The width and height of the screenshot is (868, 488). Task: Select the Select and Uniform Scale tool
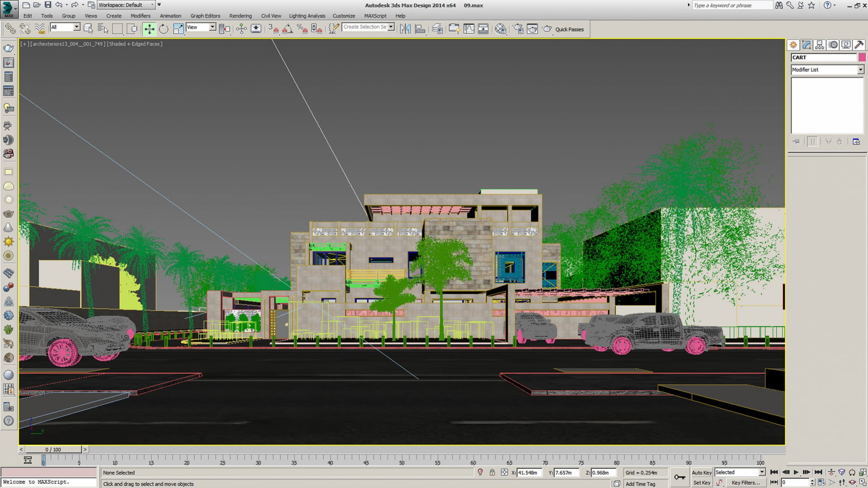pyautogui.click(x=178, y=29)
